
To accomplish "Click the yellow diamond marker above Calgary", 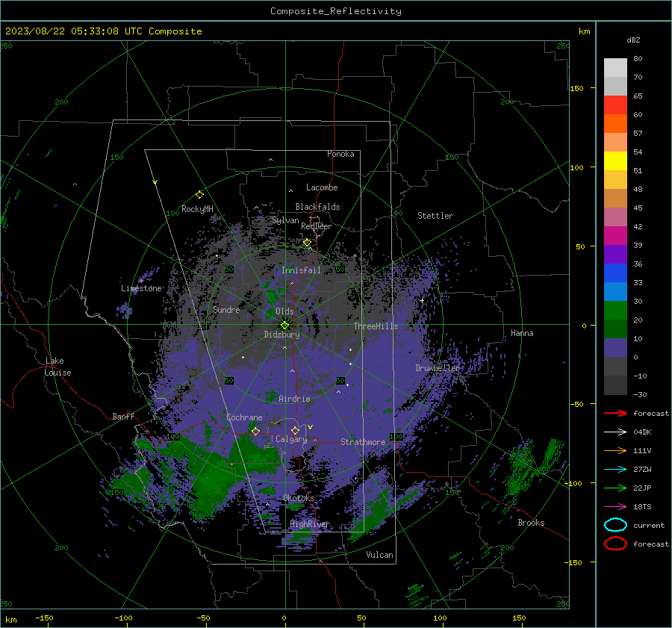I will pyautogui.click(x=295, y=430).
